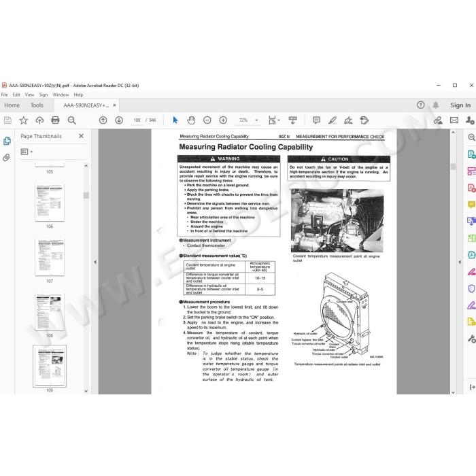Open the find text magnifier icon

click(71, 120)
